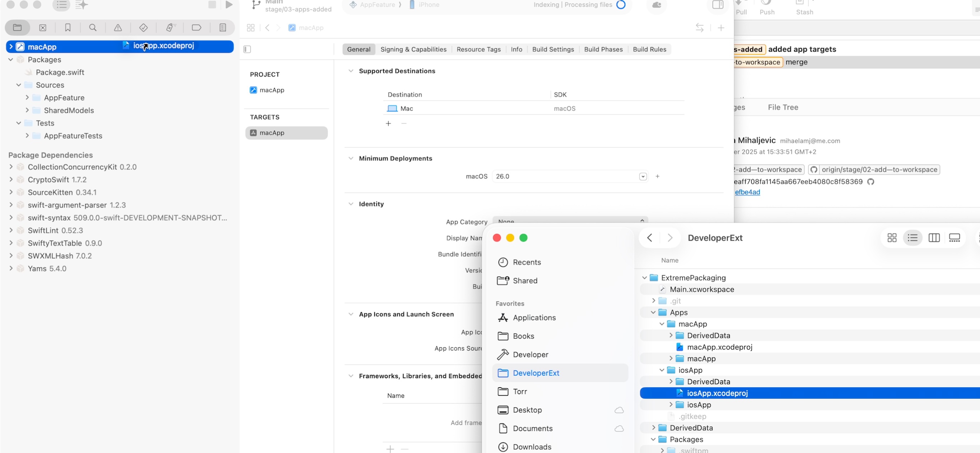This screenshot has height=453, width=980.
Task: Open the Breakpoint navigator icon
Action: click(x=196, y=27)
